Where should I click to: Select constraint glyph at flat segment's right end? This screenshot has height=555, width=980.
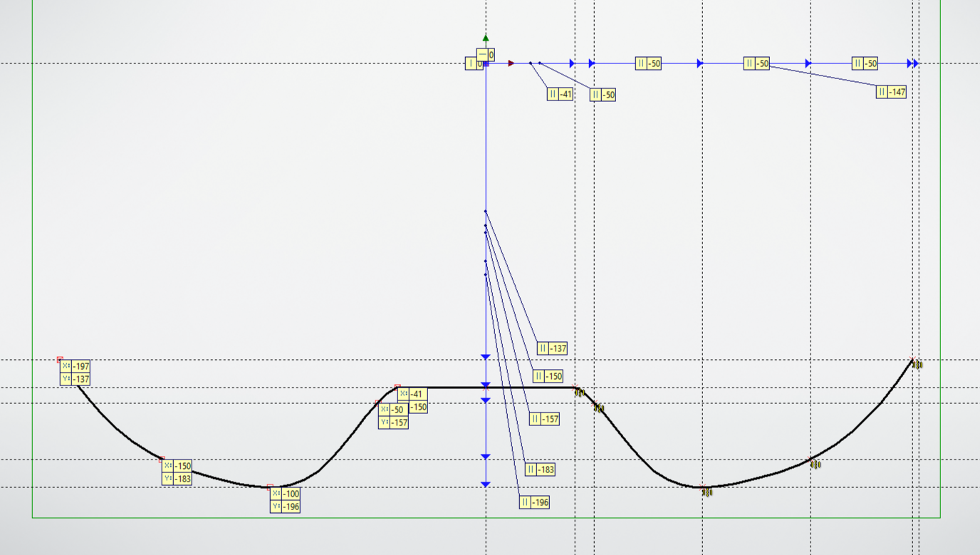(x=580, y=393)
